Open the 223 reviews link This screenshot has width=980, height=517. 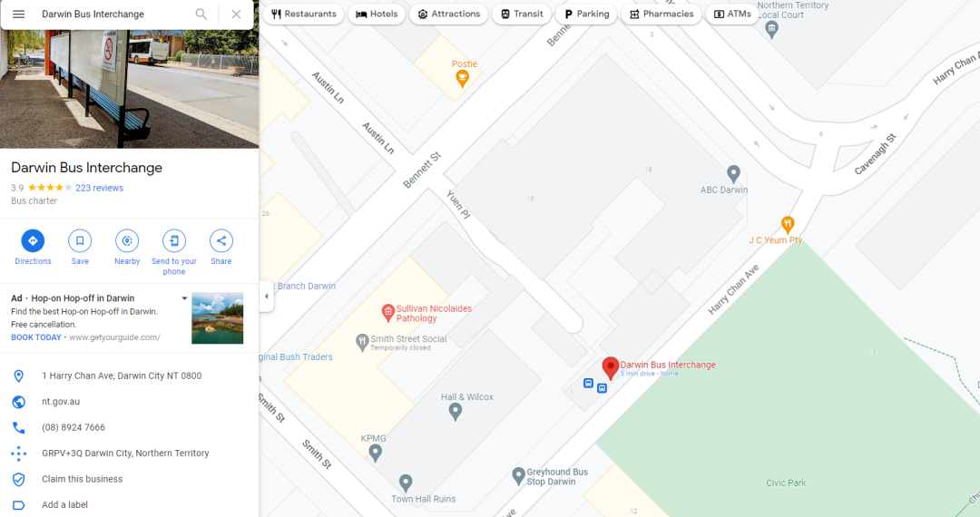[x=100, y=188]
